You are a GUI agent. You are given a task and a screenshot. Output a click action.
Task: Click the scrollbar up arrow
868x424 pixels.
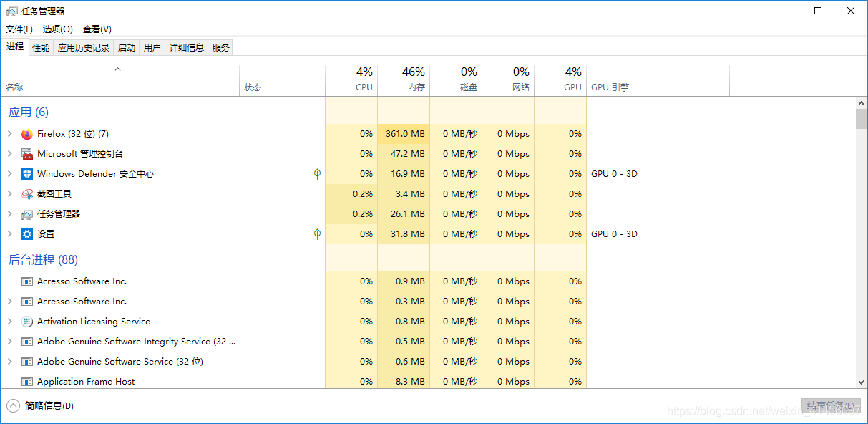pyautogui.click(x=861, y=103)
